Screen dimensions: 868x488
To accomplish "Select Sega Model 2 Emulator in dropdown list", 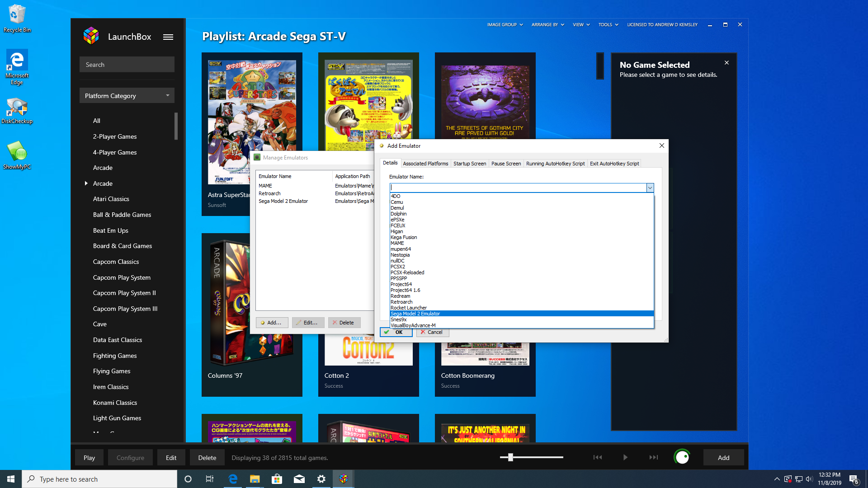I will click(x=522, y=314).
